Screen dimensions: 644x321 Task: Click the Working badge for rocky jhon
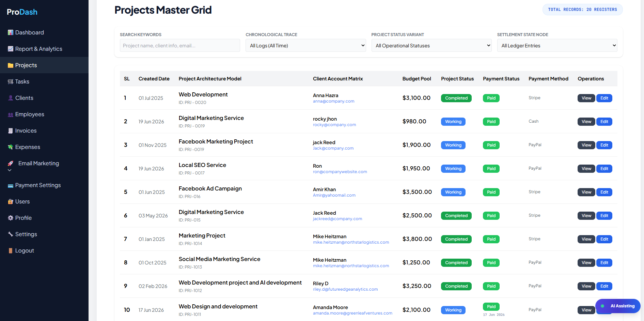453,122
